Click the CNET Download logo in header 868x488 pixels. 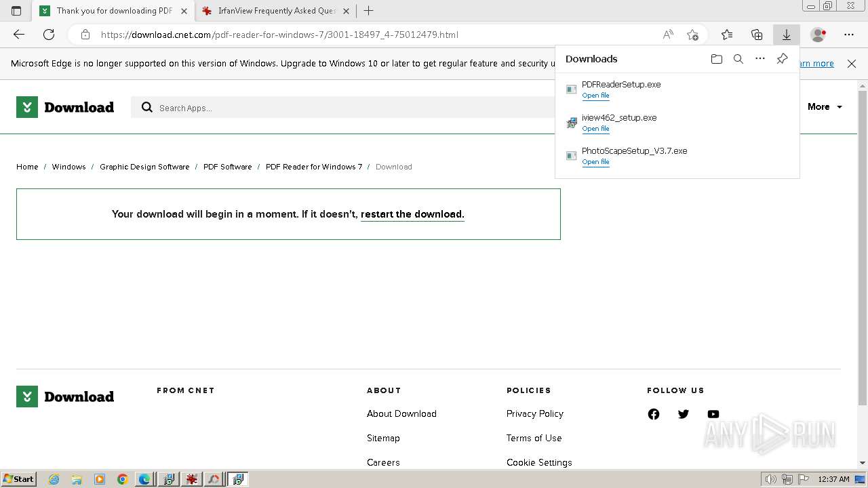pos(65,107)
